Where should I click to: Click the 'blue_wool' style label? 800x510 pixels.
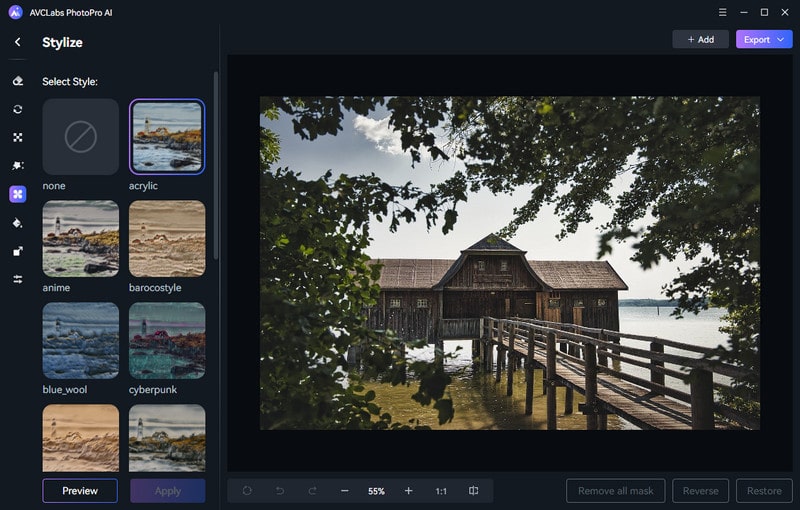[65, 390]
